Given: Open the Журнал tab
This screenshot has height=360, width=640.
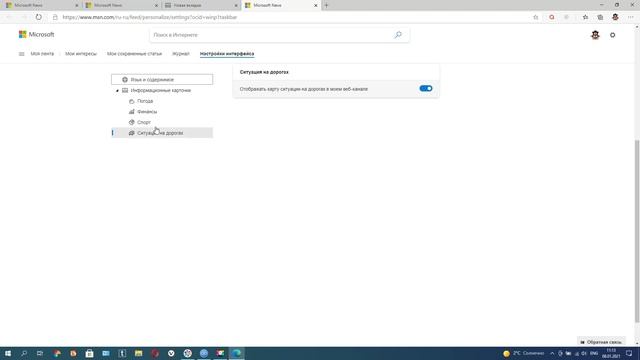Looking at the screenshot, I should click(181, 54).
